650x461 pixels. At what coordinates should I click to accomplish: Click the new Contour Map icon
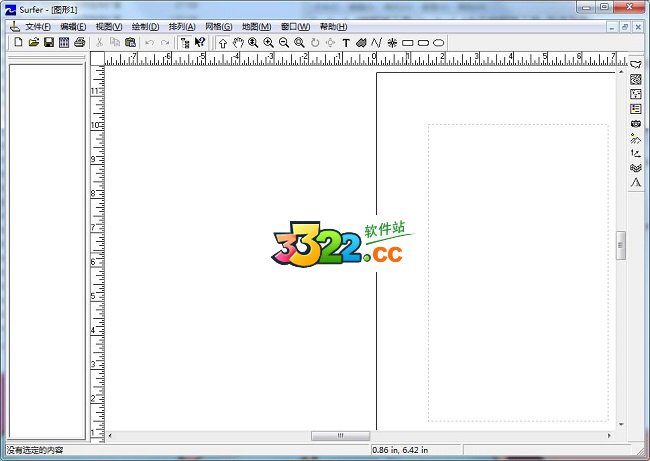coord(635,79)
